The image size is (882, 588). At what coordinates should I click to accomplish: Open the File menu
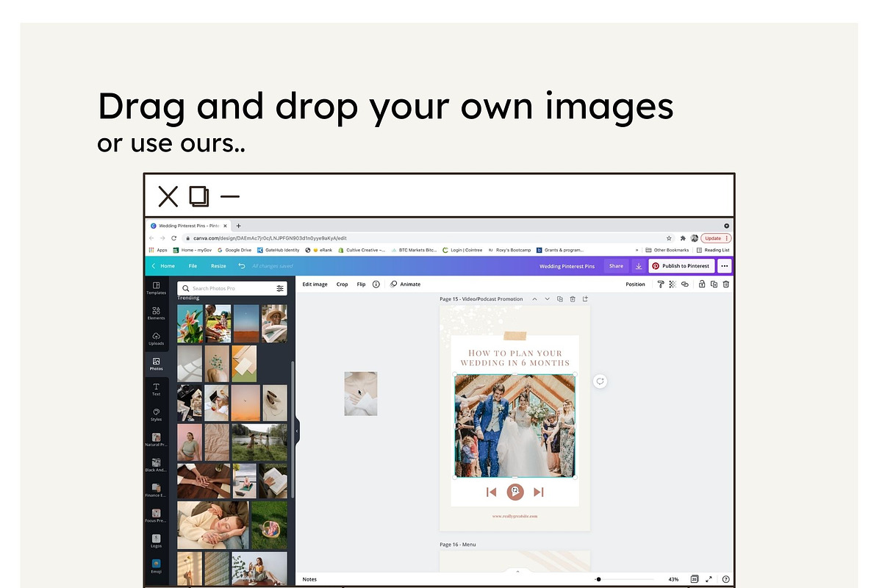[193, 266]
